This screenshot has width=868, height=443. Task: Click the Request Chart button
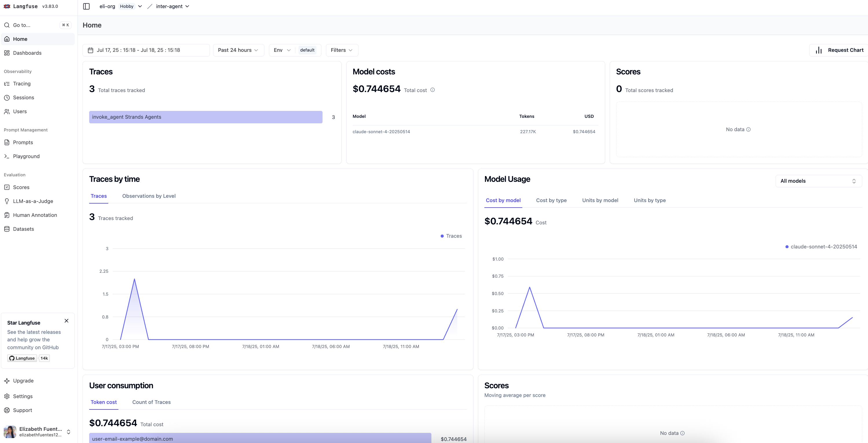pos(839,50)
